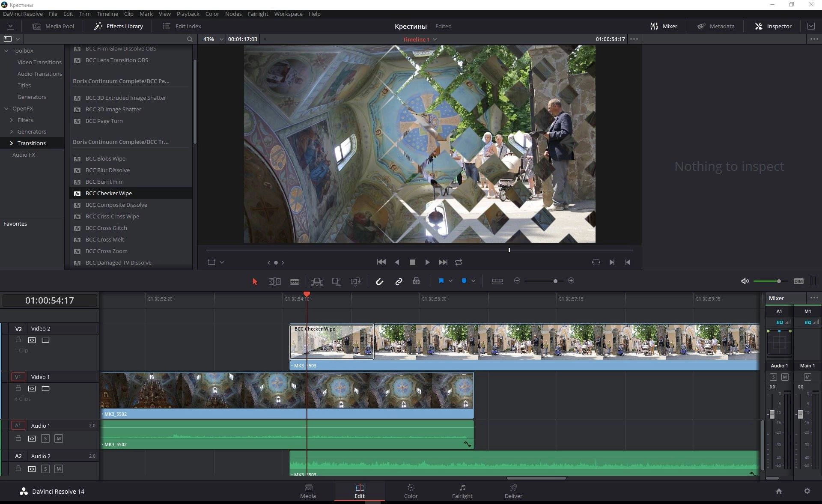Image resolution: width=822 pixels, height=504 pixels.
Task: Play forward in the viewer
Action: (427, 262)
